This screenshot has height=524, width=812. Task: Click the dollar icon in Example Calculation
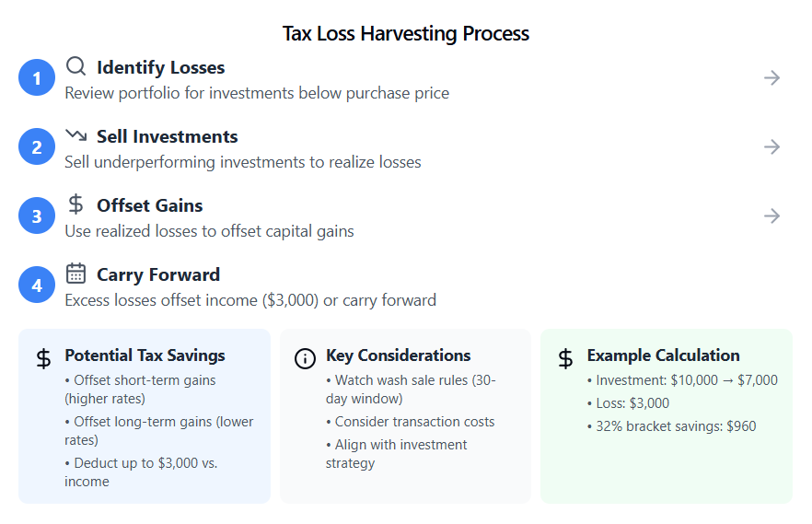pyautogui.click(x=565, y=359)
